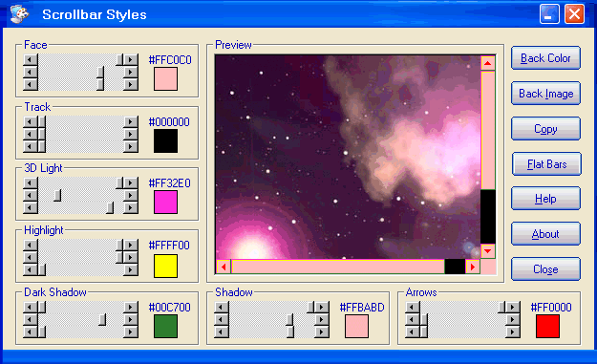597x364 pixels.
Task: Choose a Back Image for preview
Action: 545,94
